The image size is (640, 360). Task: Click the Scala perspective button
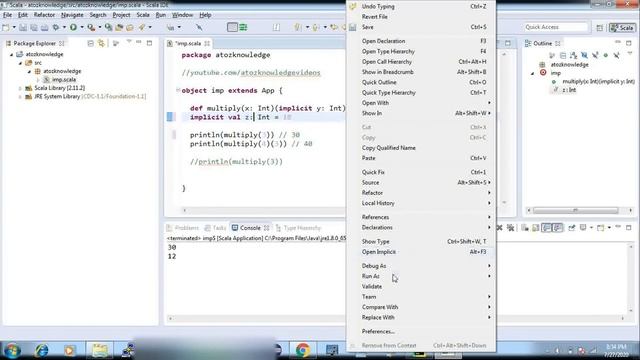[622, 27]
